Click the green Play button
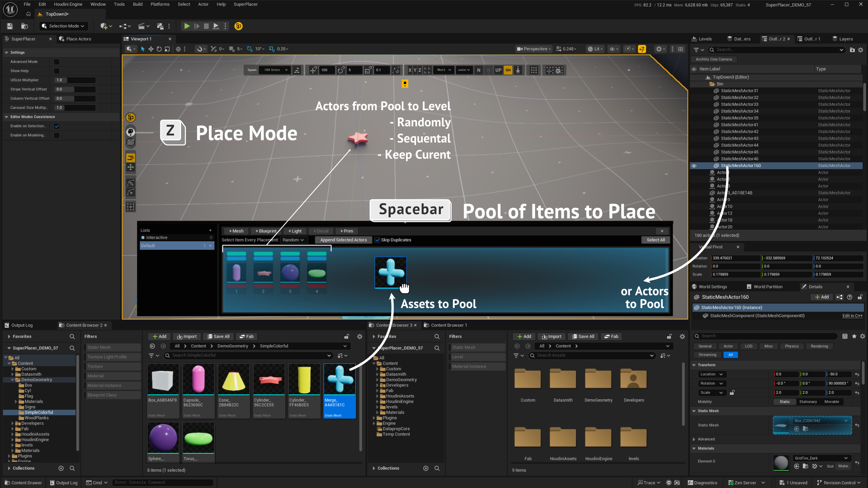Screen dimensions: 868x488 point(187,26)
